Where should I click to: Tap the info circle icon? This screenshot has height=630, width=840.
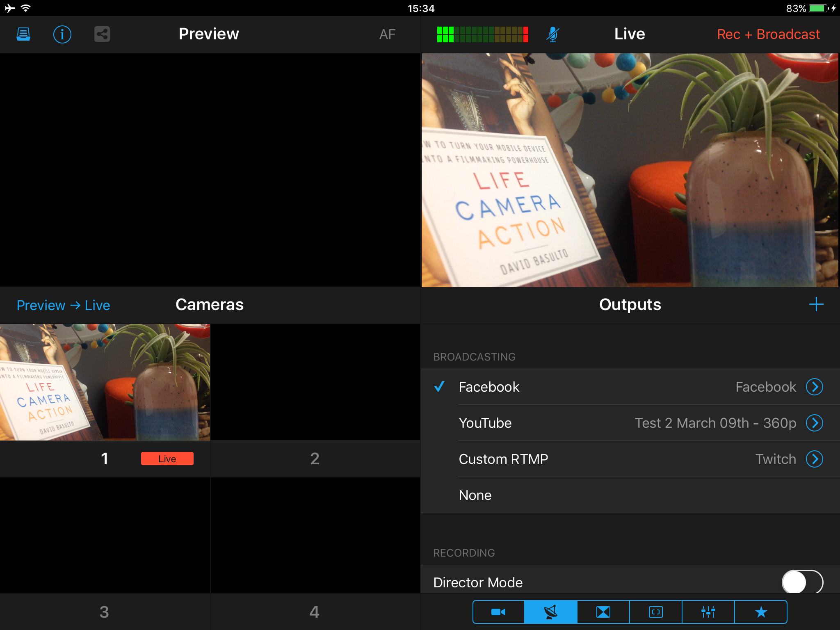[x=62, y=34]
